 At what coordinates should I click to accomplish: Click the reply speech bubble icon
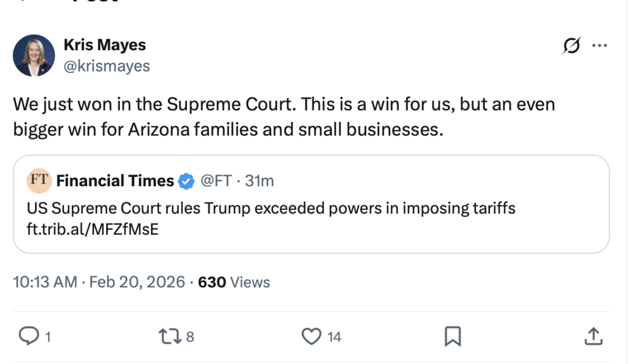click(28, 336)
